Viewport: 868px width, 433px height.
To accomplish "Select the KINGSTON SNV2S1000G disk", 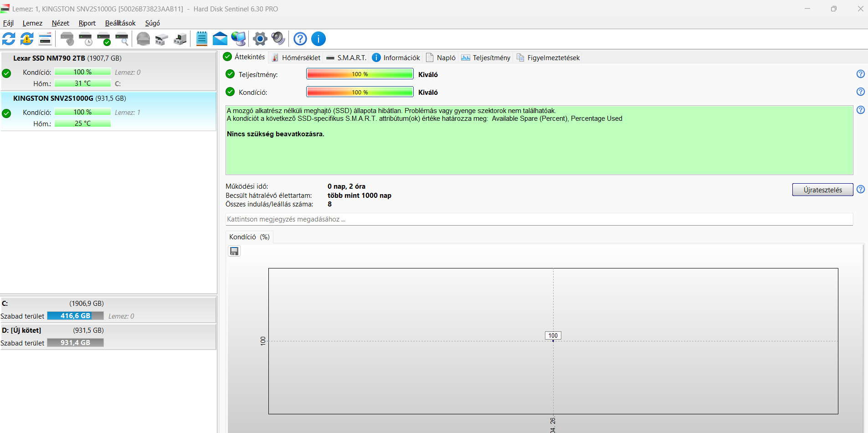I will 108,111.
